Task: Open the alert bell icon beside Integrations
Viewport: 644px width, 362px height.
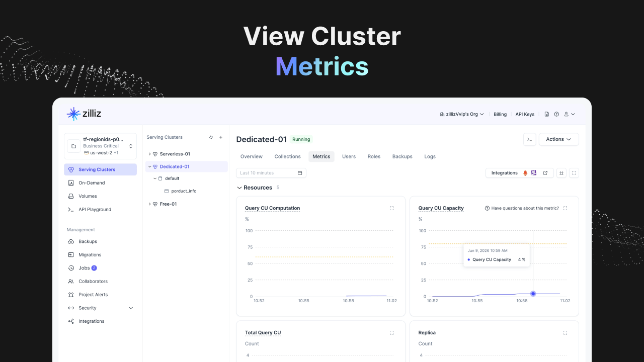Action: tap(561, 173)
